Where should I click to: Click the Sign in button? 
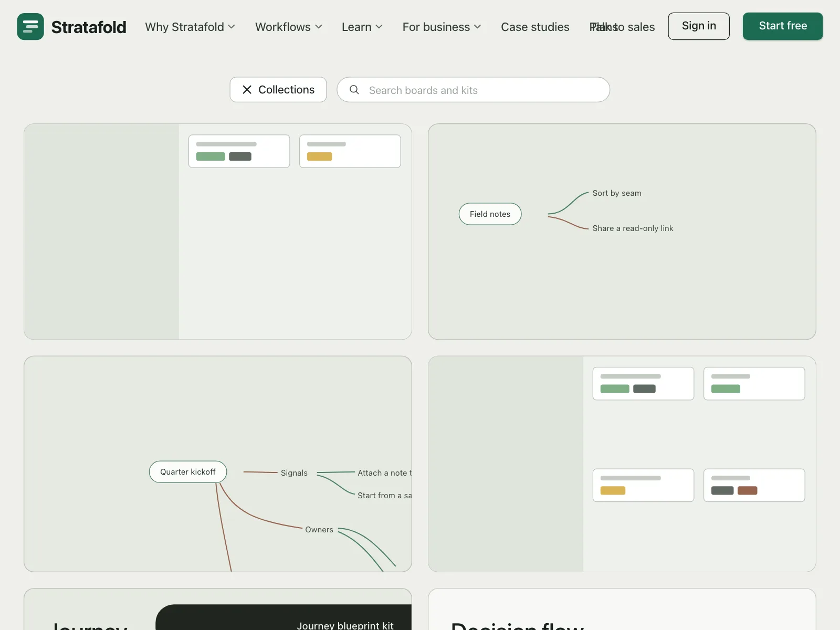pos(699,26)
